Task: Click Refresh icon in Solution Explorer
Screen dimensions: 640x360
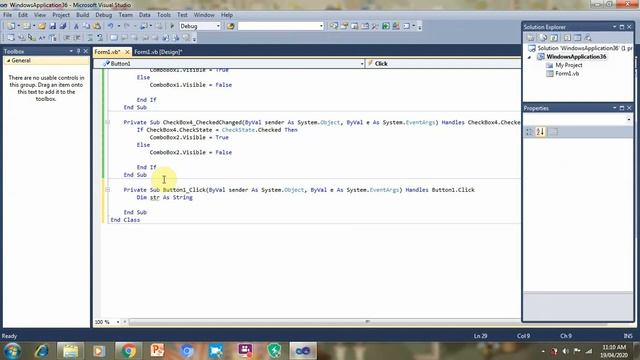Action: 554,38
